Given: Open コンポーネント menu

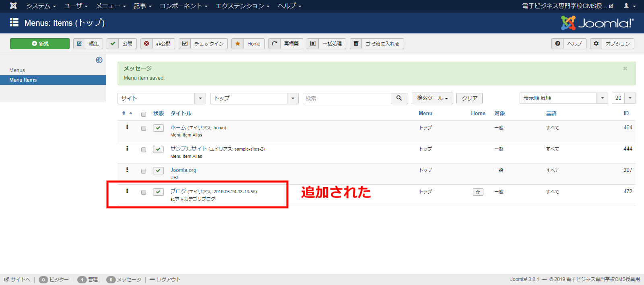Looking at the screenshot, I should coord(184,6).
